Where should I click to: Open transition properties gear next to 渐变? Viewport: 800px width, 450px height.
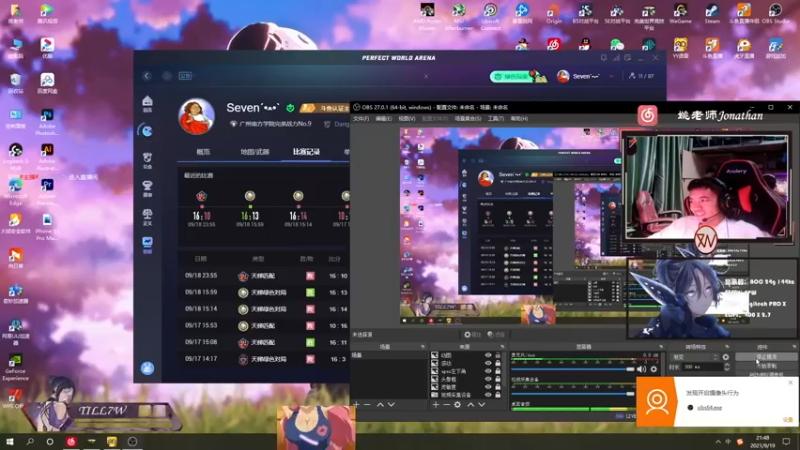(x=726, y=357)
